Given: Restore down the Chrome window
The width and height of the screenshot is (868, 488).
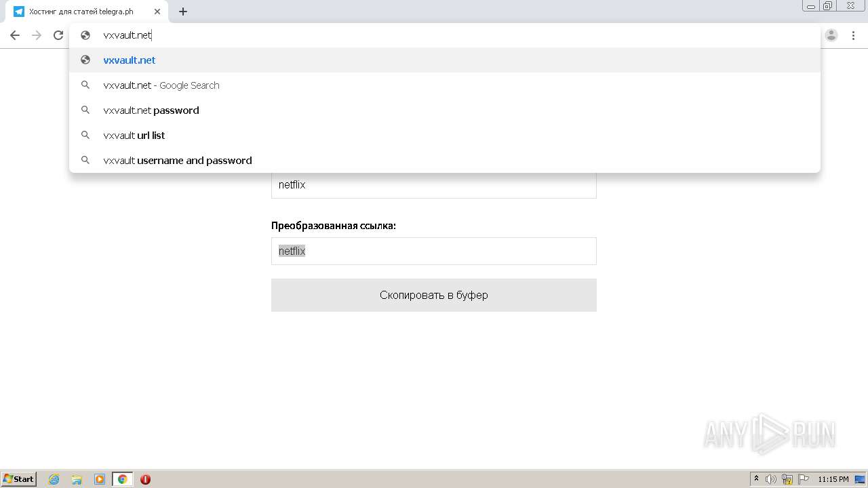Looking at the screenshot, I should pyautogui.click(x=828, y=6).
